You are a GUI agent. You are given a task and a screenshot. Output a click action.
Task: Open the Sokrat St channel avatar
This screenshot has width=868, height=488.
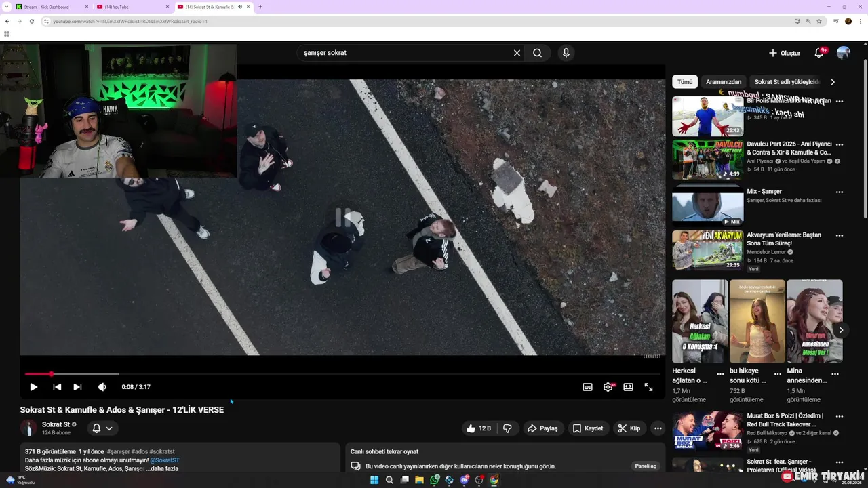point(28,428)
